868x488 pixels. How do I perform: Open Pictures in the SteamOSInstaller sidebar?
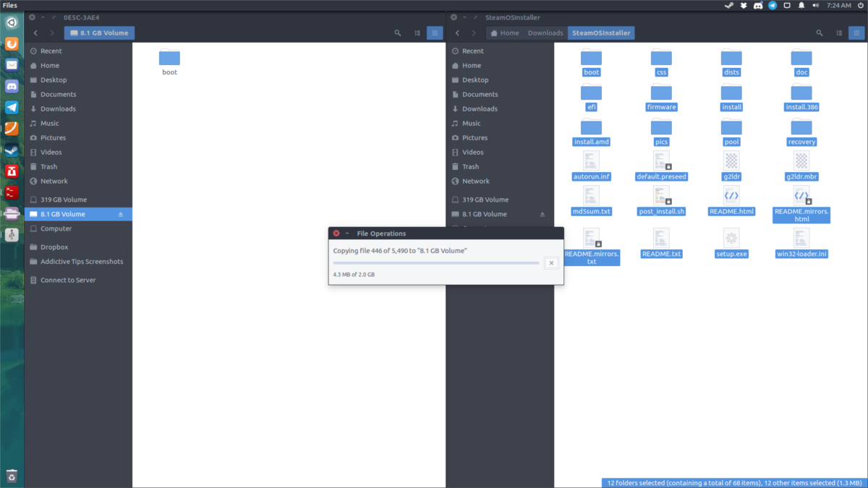(500, 138)
